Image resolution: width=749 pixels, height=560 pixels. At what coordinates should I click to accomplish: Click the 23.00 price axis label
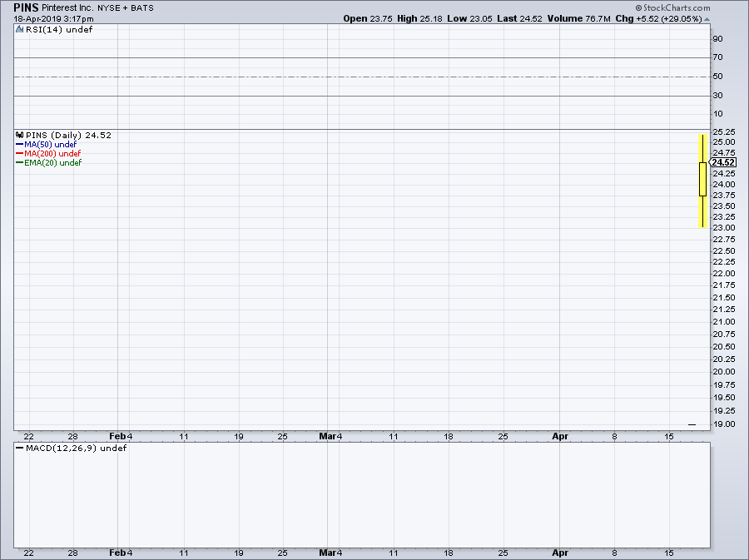tap(724, 228)
